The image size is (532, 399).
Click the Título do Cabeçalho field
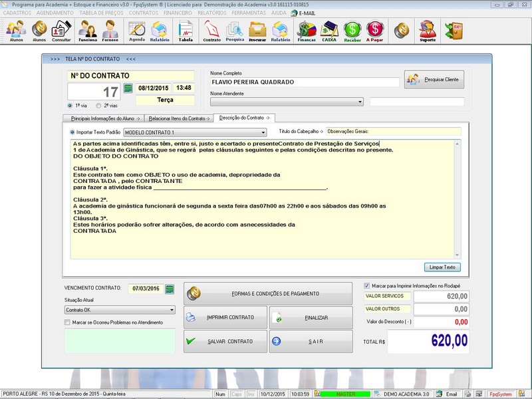pos(393,131)
